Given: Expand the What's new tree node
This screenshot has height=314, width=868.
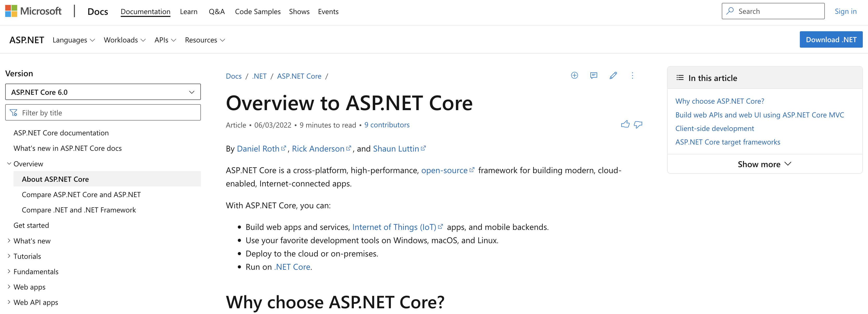Looking at the screenshot, I should point(9,241).
